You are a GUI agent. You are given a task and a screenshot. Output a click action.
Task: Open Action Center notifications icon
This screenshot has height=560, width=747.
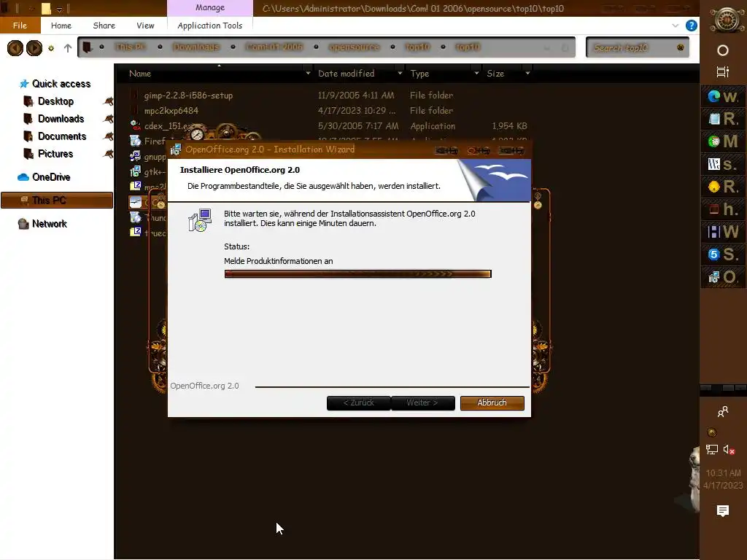[x=723, y=511]
